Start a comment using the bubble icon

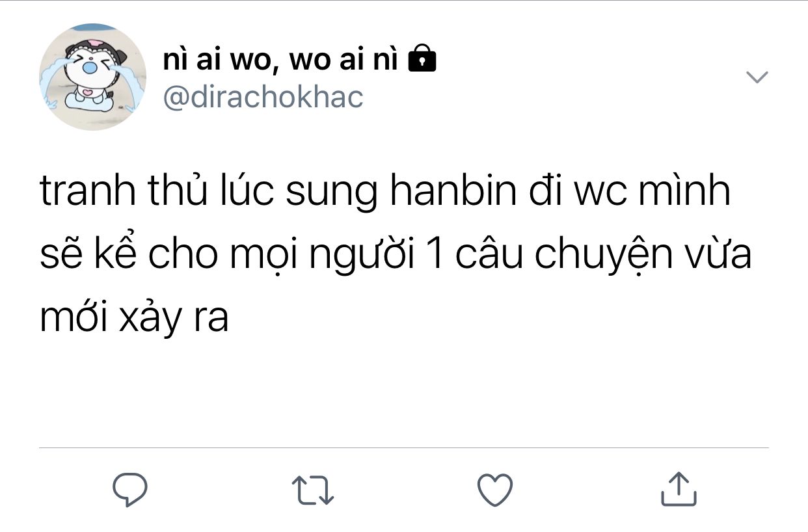pyautogui.click(x=130, y=490)
